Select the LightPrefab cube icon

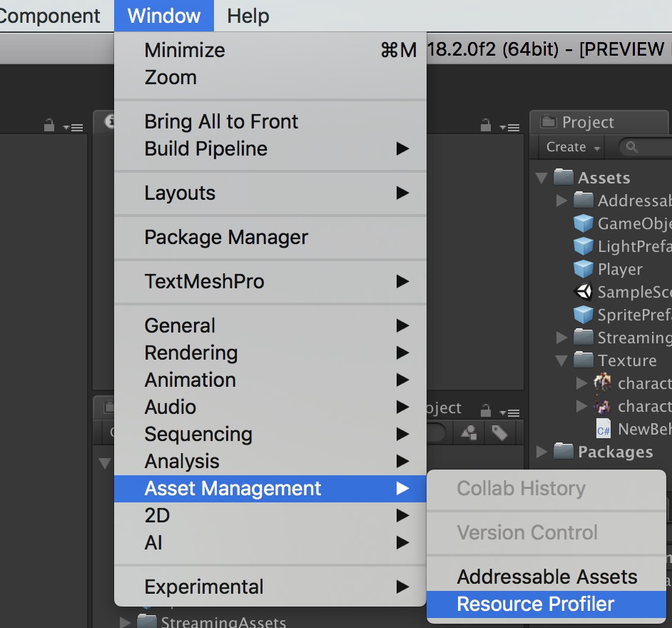click(584, 246)
